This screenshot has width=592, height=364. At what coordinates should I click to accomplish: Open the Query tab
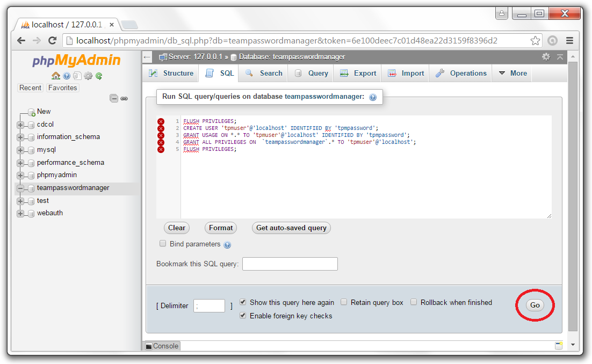[x=311, y=73]
